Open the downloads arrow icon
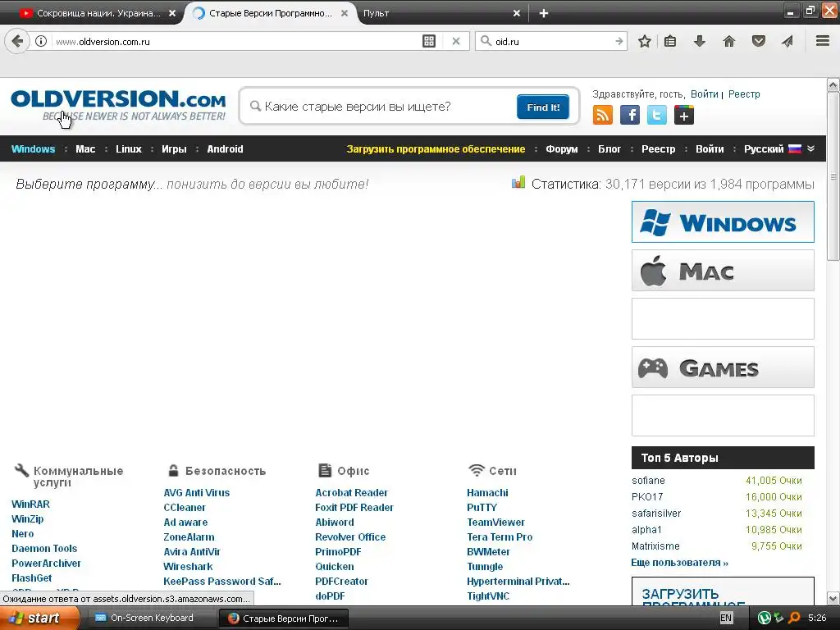840x630 pixels. 700,41
